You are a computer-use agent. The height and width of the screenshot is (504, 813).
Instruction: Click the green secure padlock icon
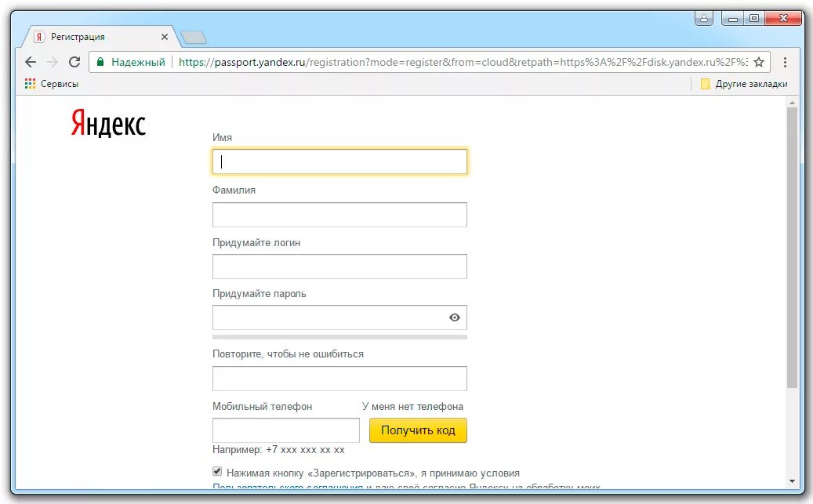pyautogui.click(x=100, y=62)
